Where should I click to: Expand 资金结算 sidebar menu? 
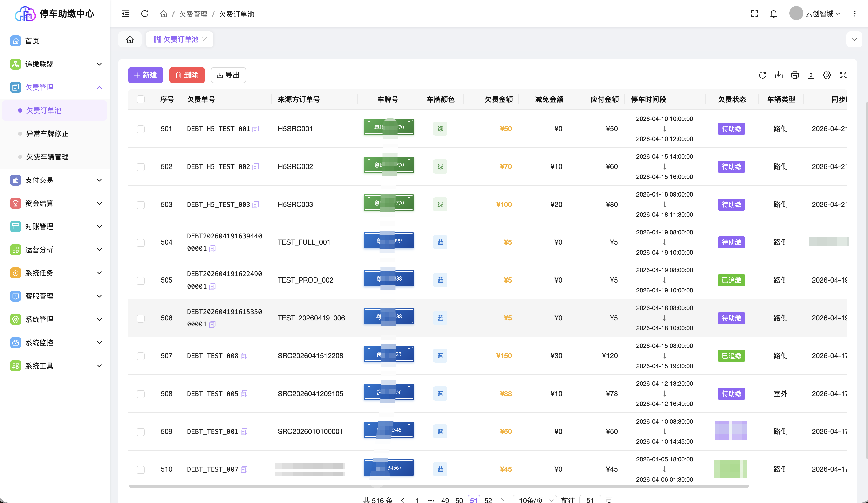coord(55,203)
